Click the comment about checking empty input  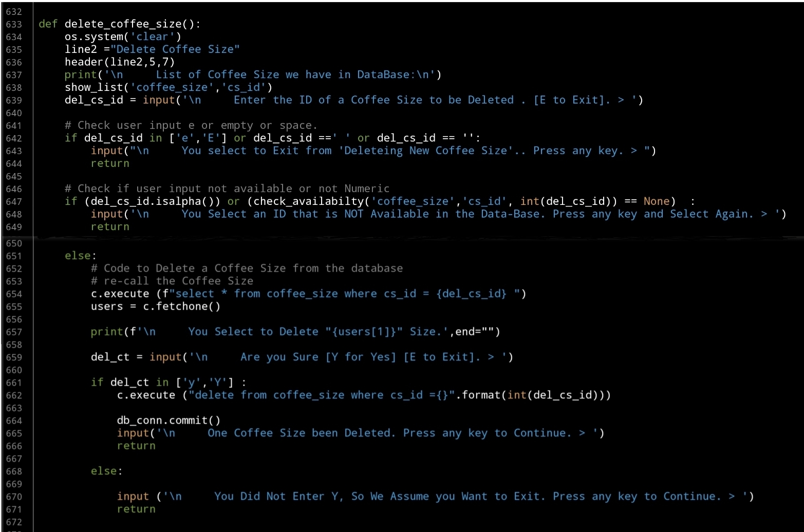click(x=191, y=125)
